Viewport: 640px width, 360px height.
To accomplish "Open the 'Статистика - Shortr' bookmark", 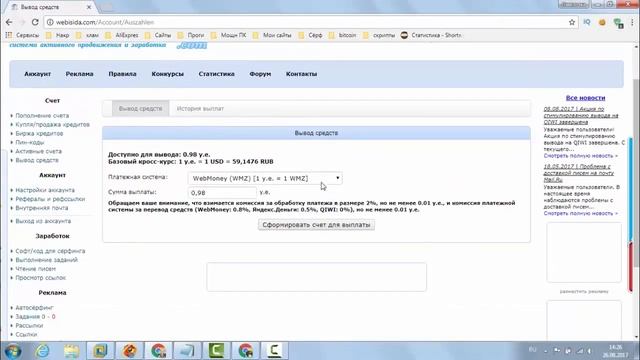I will pos(431,36).
